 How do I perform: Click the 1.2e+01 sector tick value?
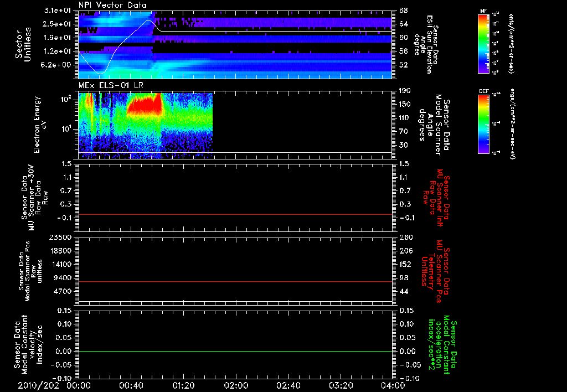58,51
